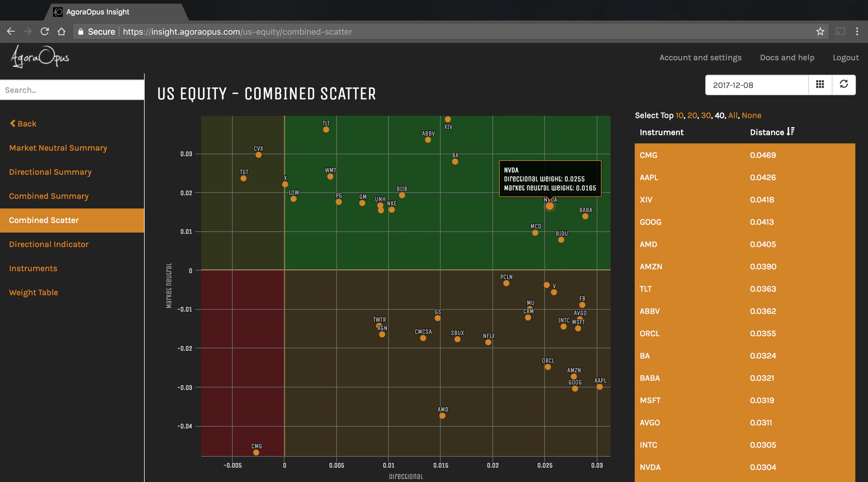Click the AgoraOpus Insight browser tab
Viewport: 868px width, 482px height.
tap(116, 12)
